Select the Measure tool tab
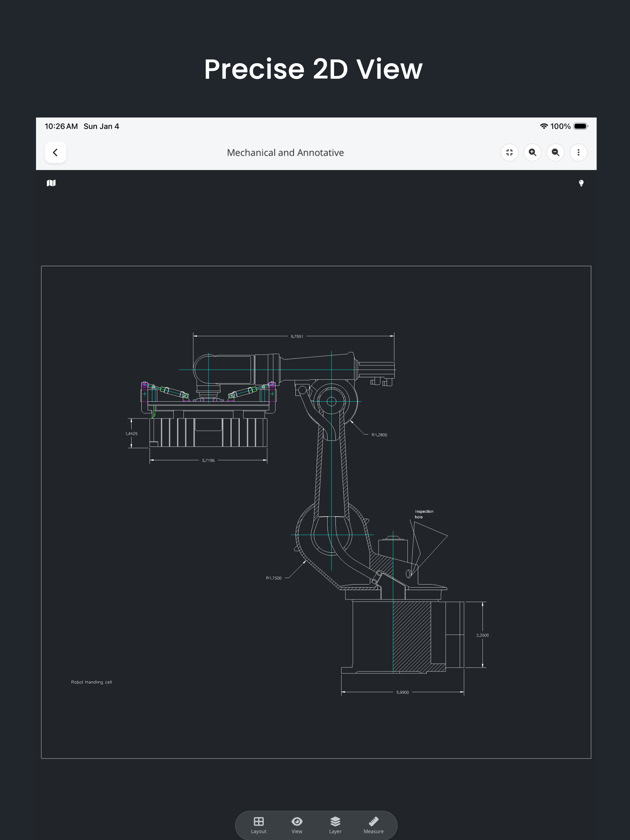This screenshot has width=630, height=840. (x=374, y=825)
